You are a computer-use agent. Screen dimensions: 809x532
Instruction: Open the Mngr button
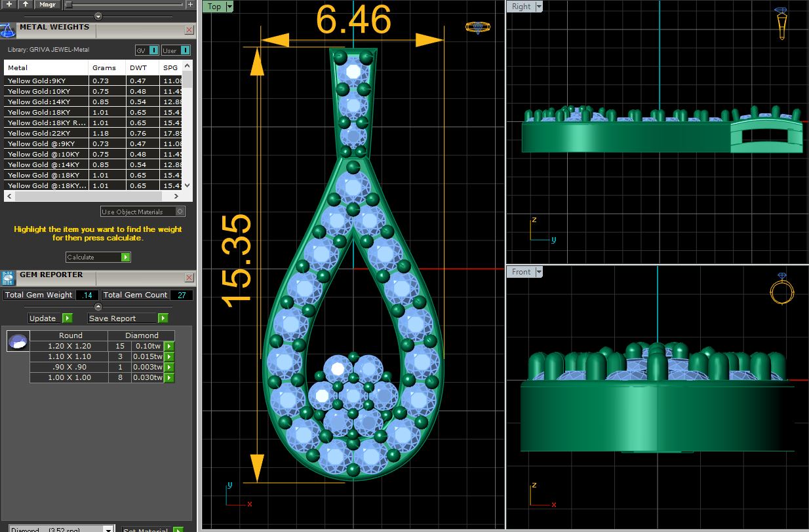click(48, 4)
